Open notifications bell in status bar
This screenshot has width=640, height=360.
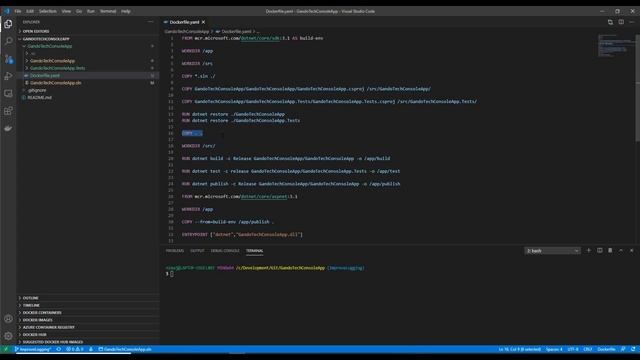click(x=633, y=349)
